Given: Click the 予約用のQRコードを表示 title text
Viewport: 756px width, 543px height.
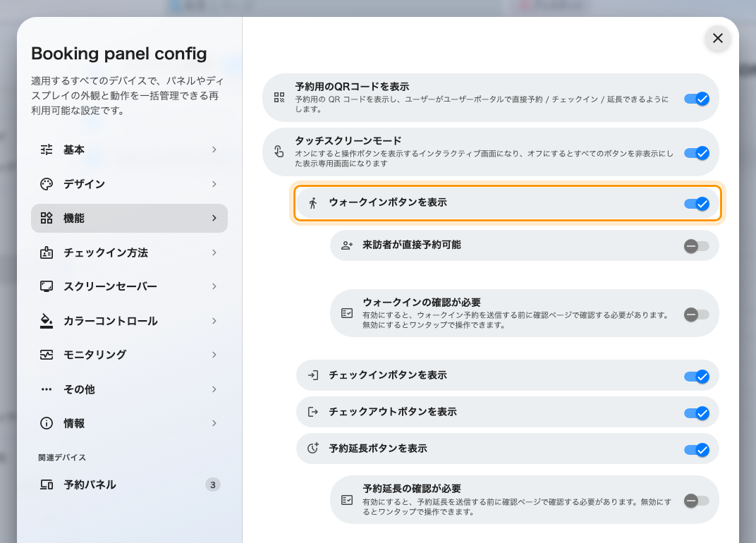Looking at the screenshot, I should pos(352,87).
